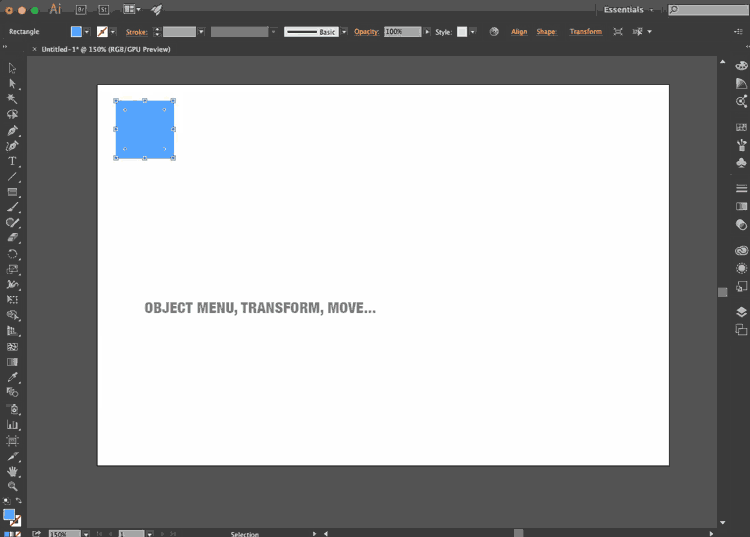Select the Pen tool
Viewport: 750px width, 537px height.
(12, 131)
